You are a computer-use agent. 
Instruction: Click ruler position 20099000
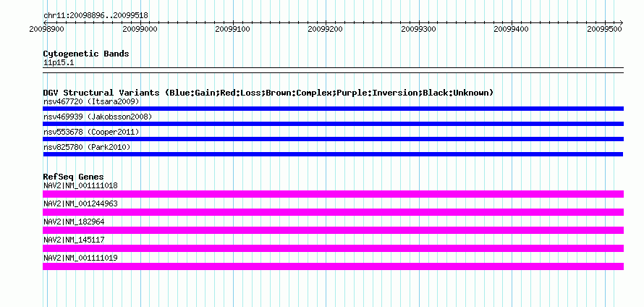pyautogui.click(x=140, y=29)
